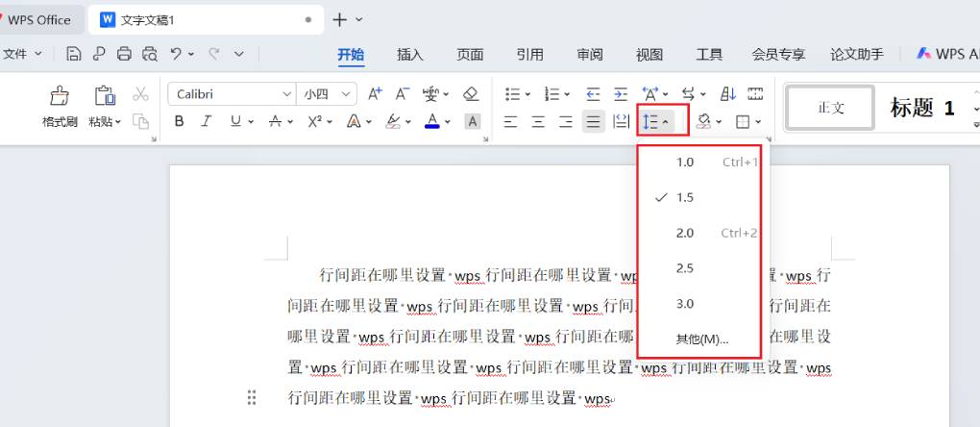The image size is (980, 427).
Task: Click the paragraph drag handle beside last line
Action: (252, 397)
